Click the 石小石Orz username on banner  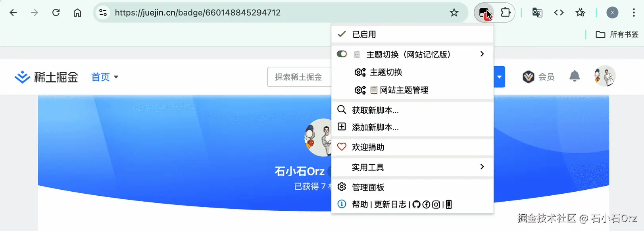click(x=300, y=171)
